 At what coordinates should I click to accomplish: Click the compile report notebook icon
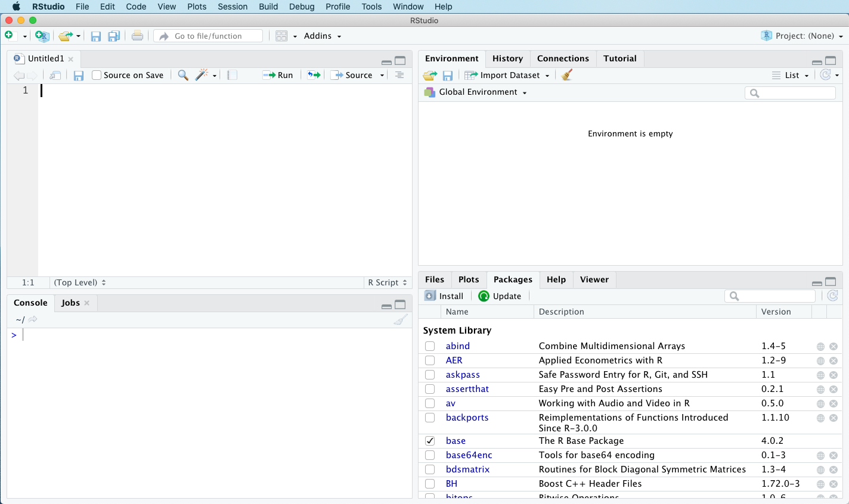[233, 75]
